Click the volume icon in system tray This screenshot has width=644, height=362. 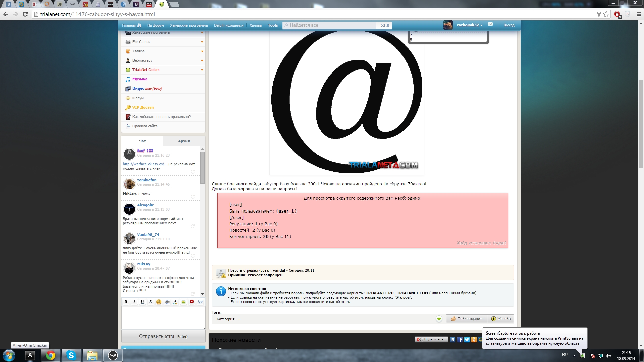(608, 356)
